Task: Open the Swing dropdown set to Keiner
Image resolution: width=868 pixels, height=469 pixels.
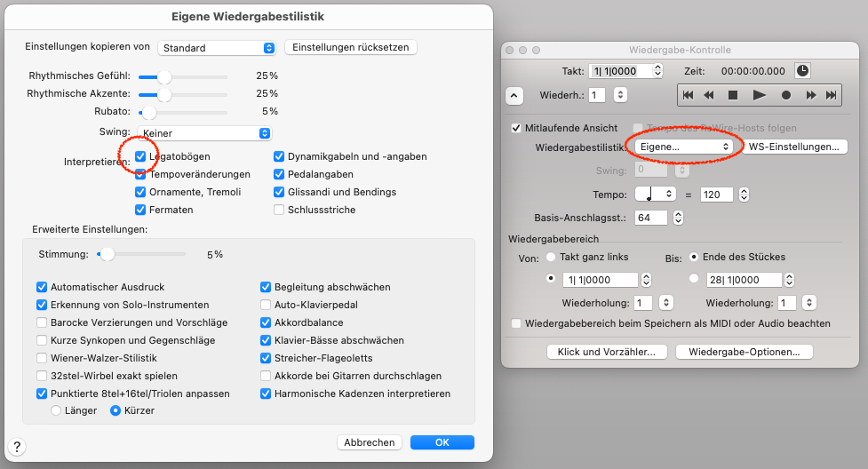Action: click(204, 133)
